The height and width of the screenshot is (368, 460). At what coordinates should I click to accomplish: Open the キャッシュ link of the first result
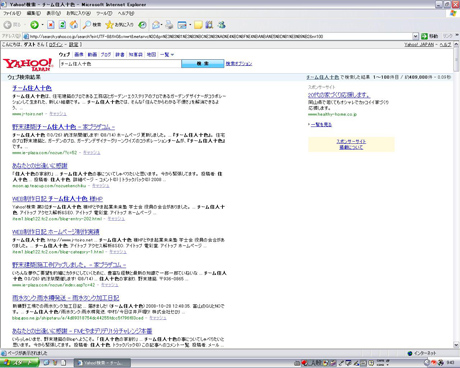click(58, 114)
